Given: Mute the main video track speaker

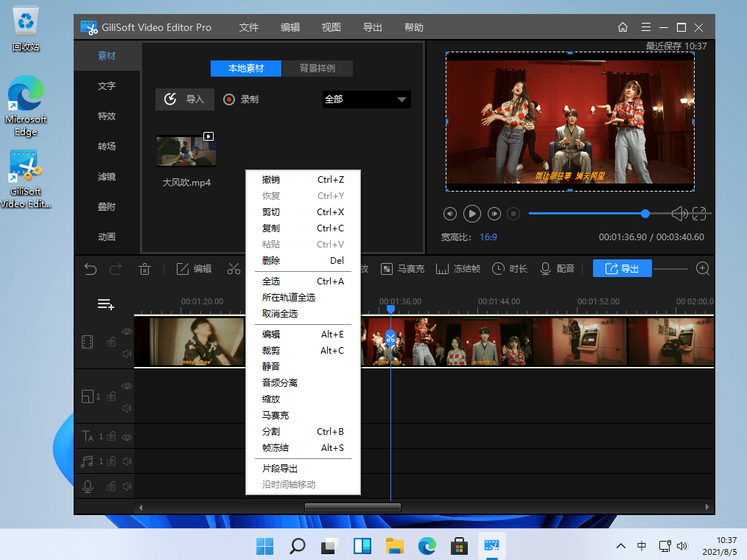Looking at the screenshot, I should pyautogui.click(x=127, y=354).
